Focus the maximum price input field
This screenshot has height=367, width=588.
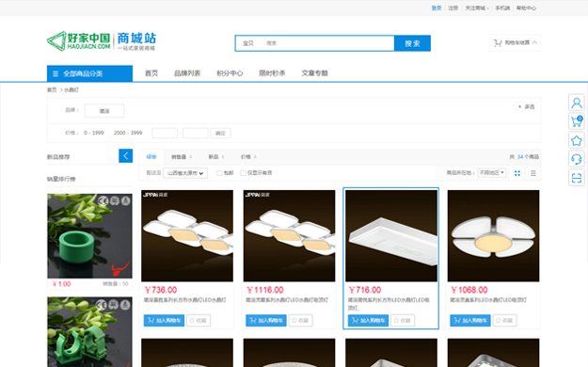pos(196,134)
